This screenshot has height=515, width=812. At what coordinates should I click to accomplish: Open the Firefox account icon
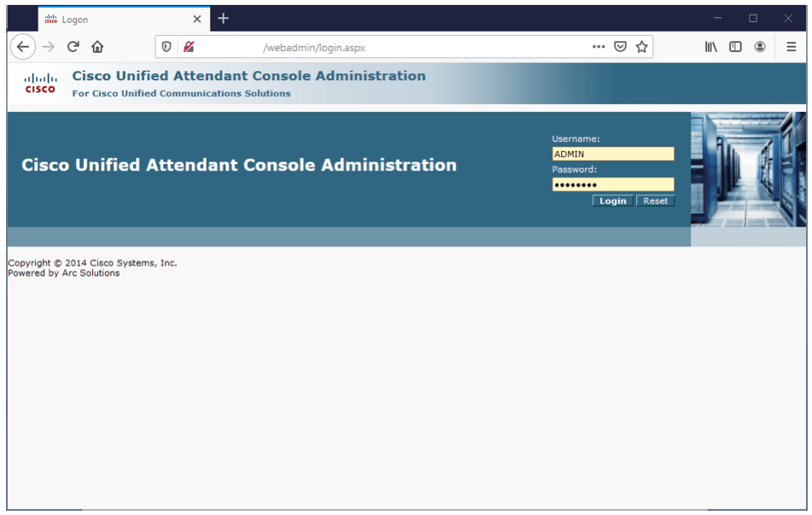point(760,47)
